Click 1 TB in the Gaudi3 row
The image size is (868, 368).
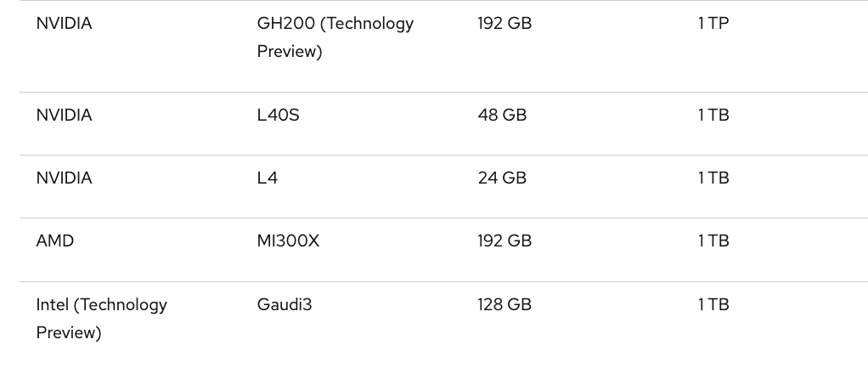[x=713, y=304]
